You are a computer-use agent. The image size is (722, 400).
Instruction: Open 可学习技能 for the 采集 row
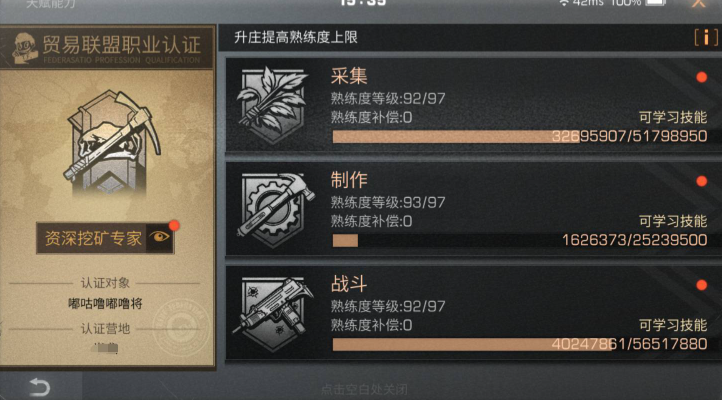[x=673, y=117]
